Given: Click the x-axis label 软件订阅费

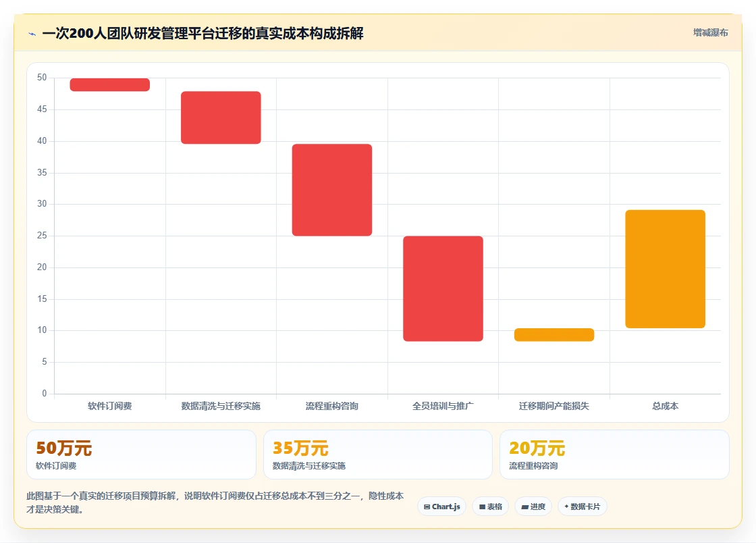Looking at the screenshot, I should coord(110,406).
